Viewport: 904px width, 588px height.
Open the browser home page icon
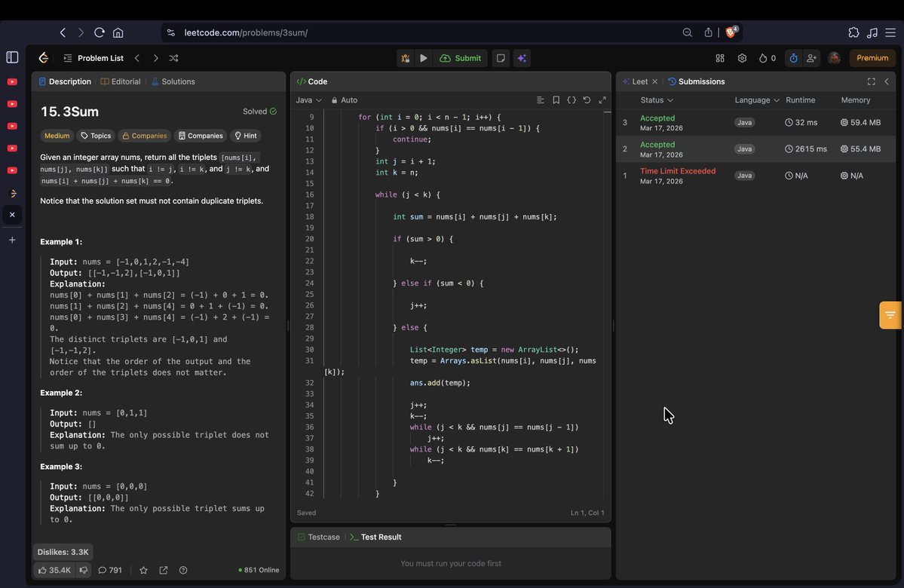click(118, 33)
